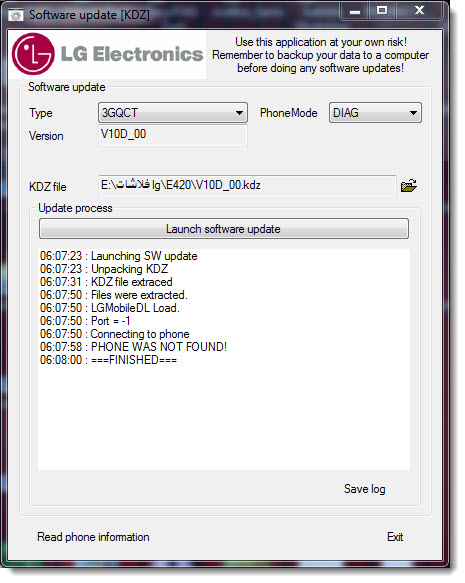Focus the Version field V10D_00
Image resolution: width=465 pixels, height=583 pixels.
[x=173, y=135]
